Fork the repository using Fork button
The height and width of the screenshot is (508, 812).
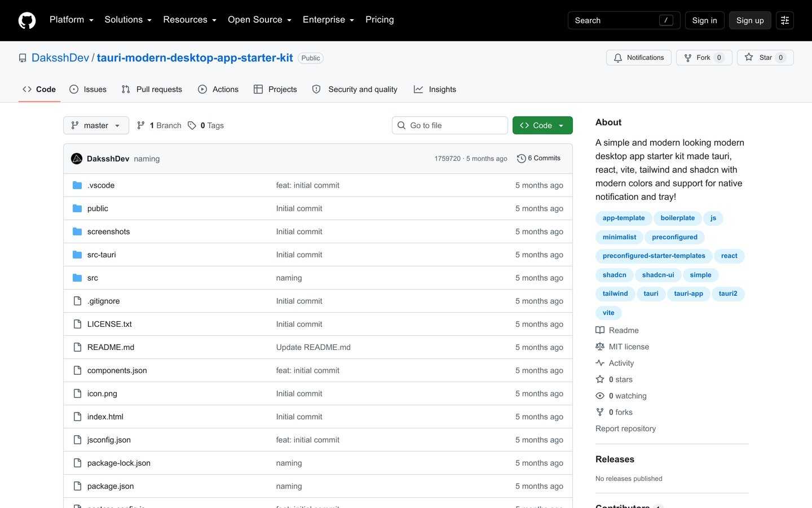(x=704, y=58)
